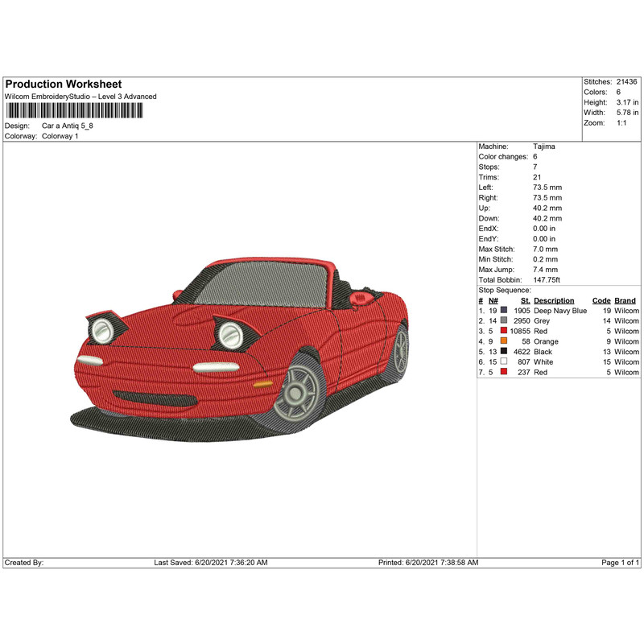The image size is (644, 644).
Task: Click the Machine value Tajima
Action: 543,147
